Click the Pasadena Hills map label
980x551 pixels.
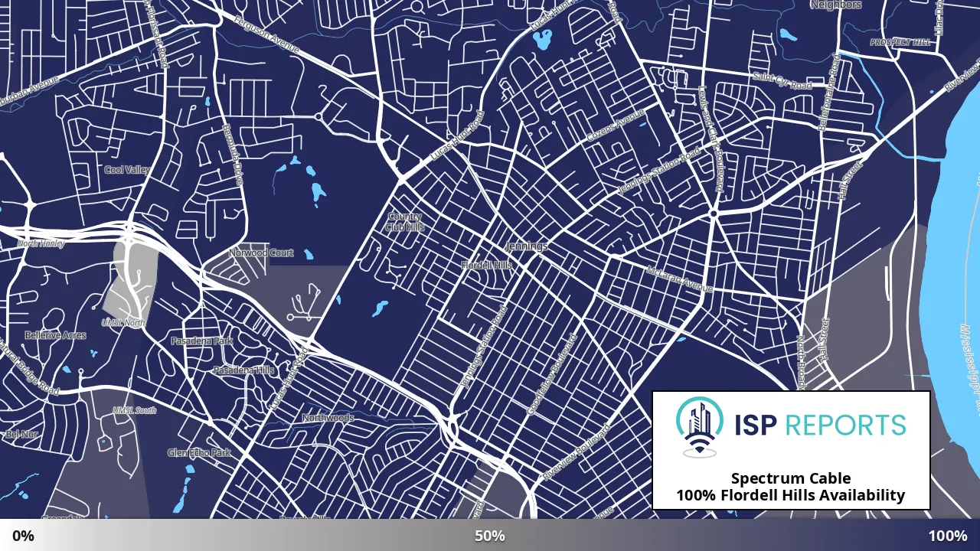pos(243,370)
